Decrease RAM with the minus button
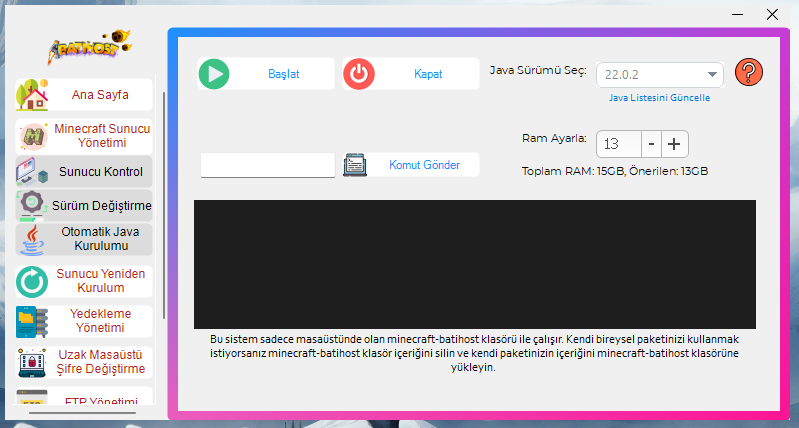 coord(651,144)
